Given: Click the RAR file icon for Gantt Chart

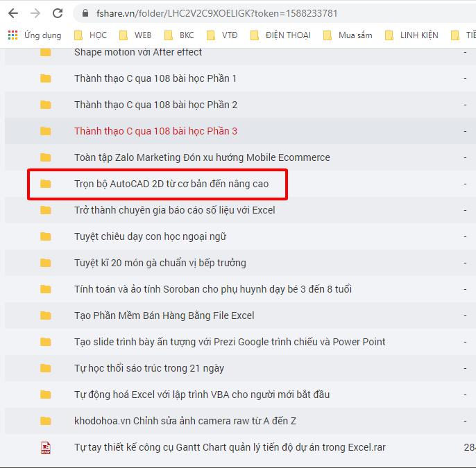Looking at the screenshot, I should [x=46, y=447].
